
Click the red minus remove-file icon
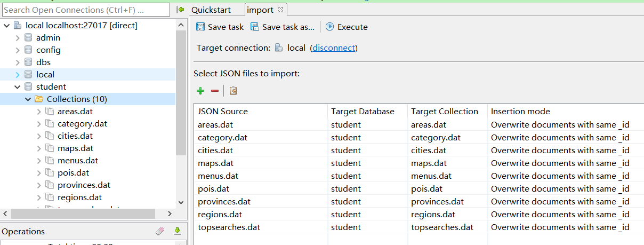tap(215, 91)
